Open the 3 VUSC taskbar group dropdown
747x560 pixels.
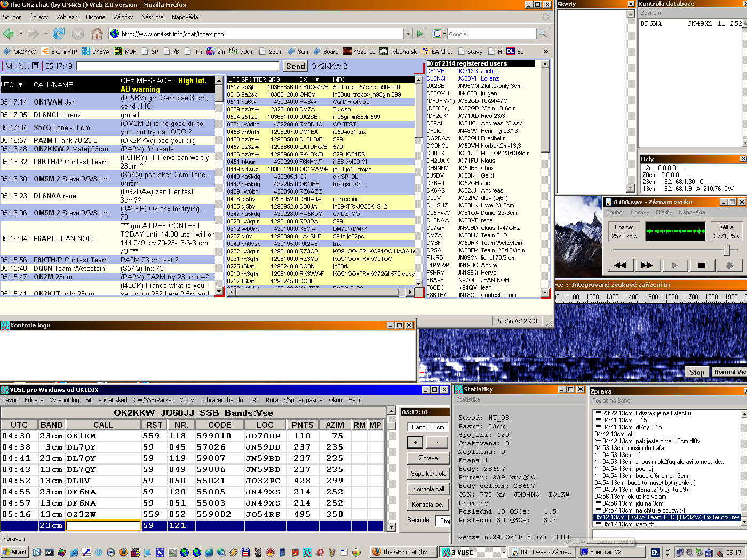[x=503, y=553]
